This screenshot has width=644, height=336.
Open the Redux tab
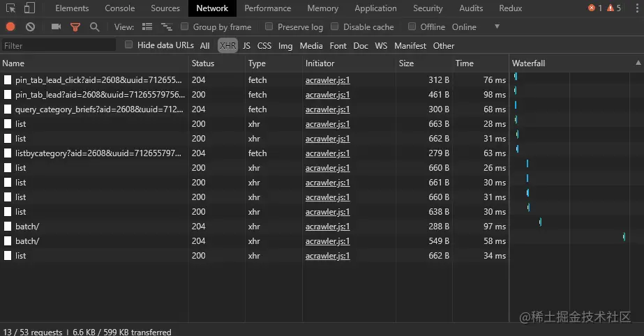(x=511, y=8)
